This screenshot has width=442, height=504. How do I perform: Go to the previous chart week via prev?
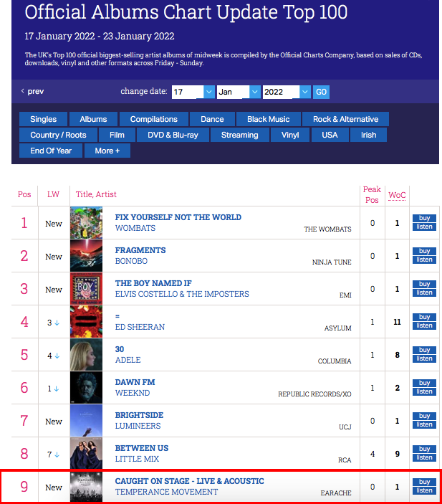(32, 92)
